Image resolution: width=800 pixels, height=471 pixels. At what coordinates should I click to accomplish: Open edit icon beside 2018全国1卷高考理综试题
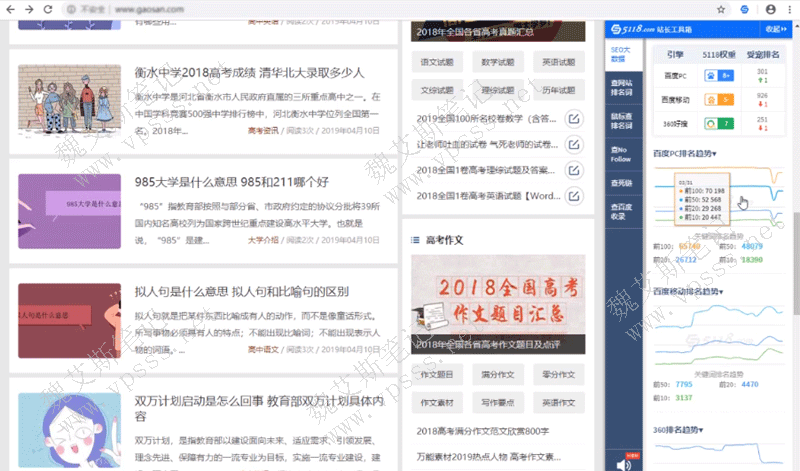point(573,170)
